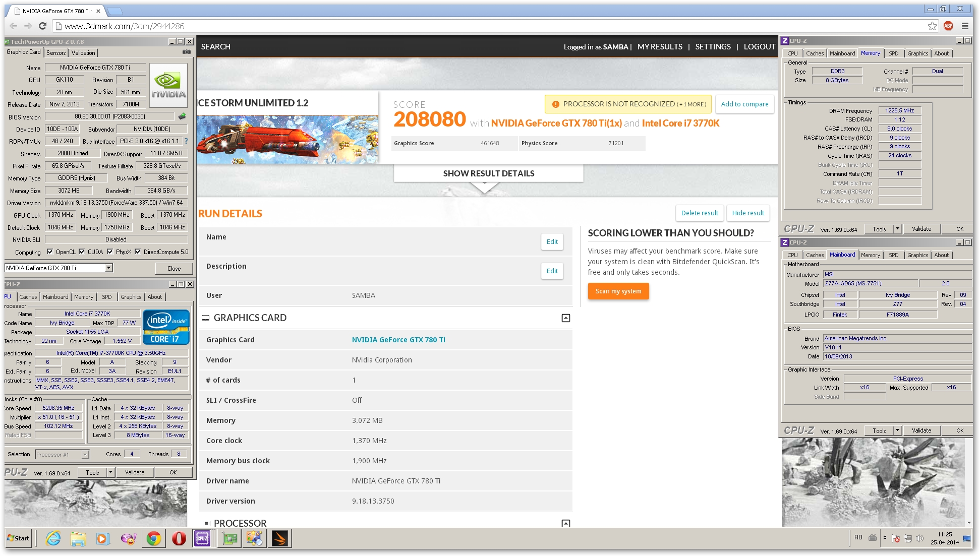Open the Processor #1 selection dropdown
This screenshot has width=980, height=556.
[85, 455]
